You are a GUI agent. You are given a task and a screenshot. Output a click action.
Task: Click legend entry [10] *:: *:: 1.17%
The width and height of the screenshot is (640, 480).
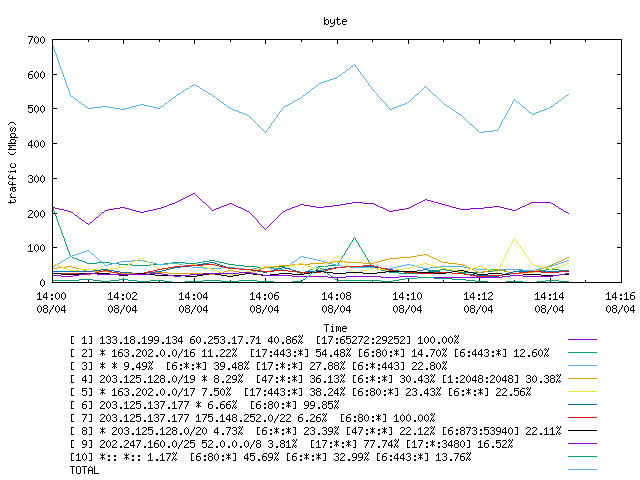click(x=270, y=458)
